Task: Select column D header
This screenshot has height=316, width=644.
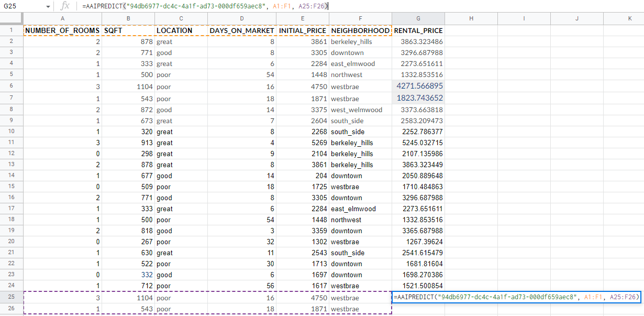Action: pos(242,18)
